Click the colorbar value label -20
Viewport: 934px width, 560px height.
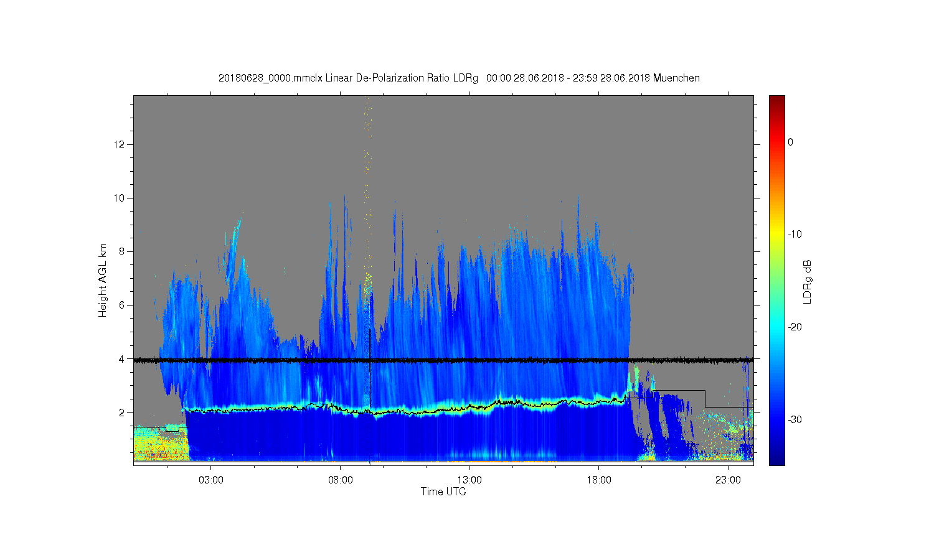point(795,327)
